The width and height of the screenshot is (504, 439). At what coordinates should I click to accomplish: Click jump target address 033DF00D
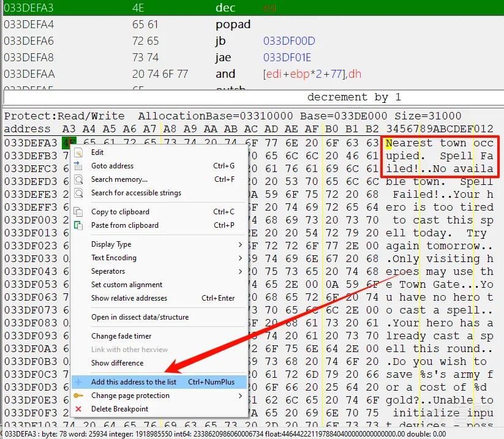point(289,41)
